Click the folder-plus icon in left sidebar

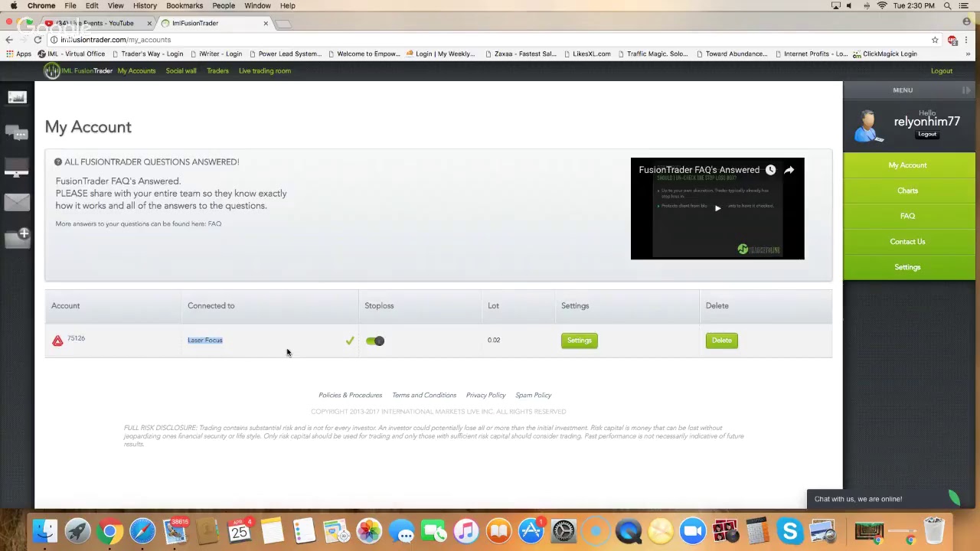tap(17, 237)
